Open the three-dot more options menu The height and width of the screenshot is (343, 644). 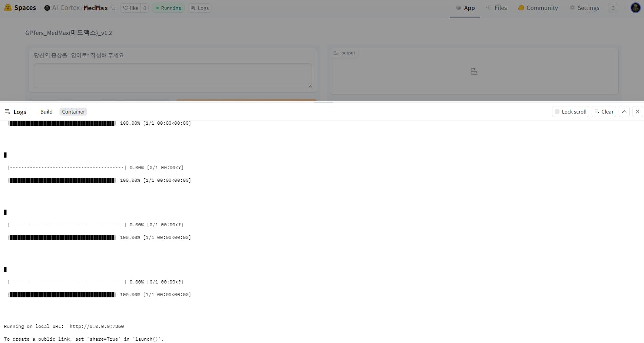(x=613, y=8)
